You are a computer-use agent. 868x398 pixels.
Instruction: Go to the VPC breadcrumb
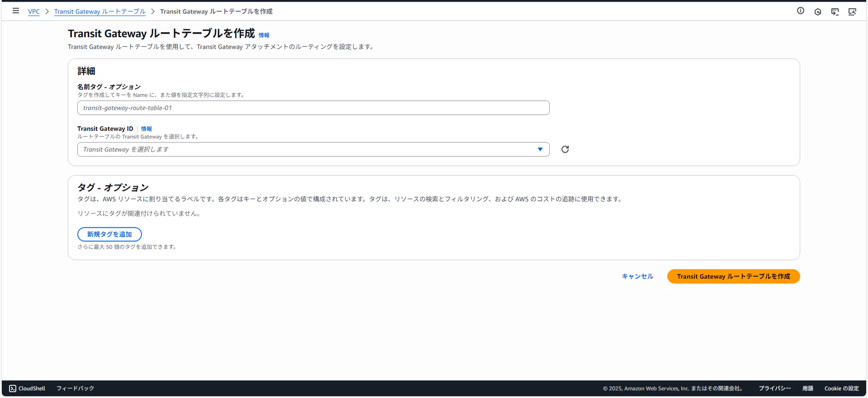[34, 12]
